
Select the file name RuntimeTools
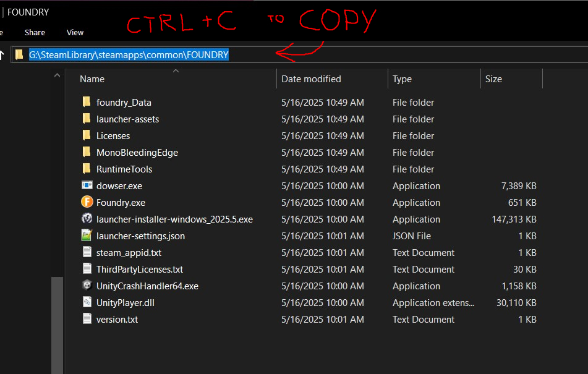[124, 169]
